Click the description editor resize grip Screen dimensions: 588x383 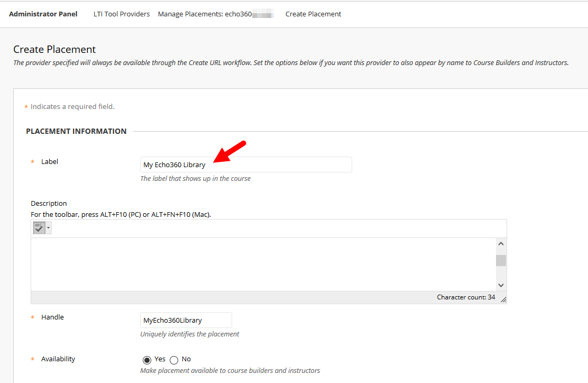tap(503, 299)
